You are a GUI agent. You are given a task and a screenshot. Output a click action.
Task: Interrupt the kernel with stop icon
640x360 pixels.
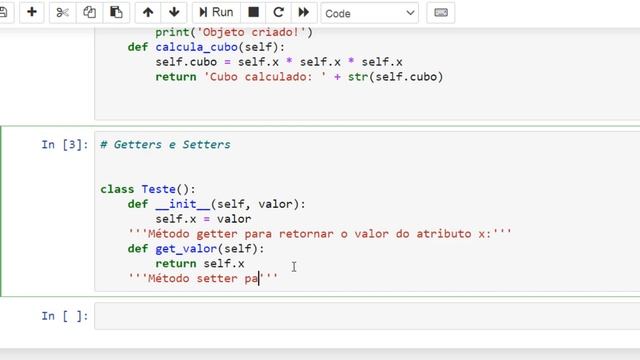[x=253, y=13]
